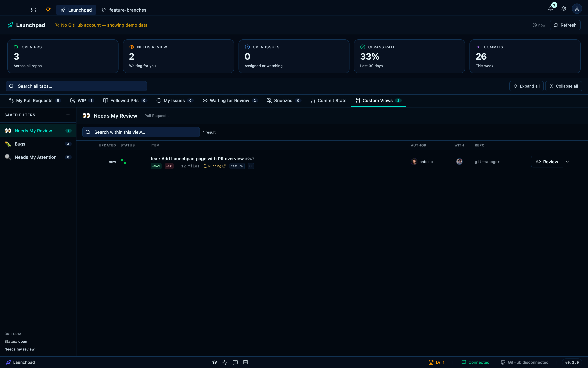Click the '1 result' count text

coord(209,132)
